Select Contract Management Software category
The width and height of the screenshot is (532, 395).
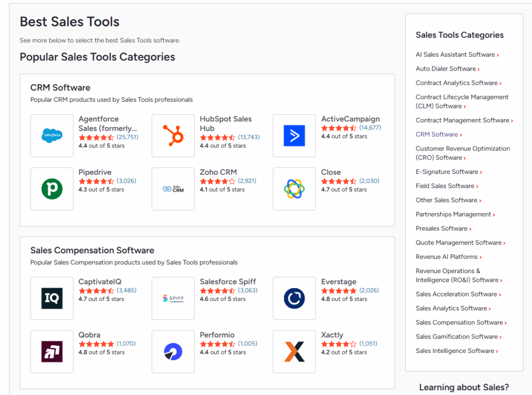coord(464,120)
